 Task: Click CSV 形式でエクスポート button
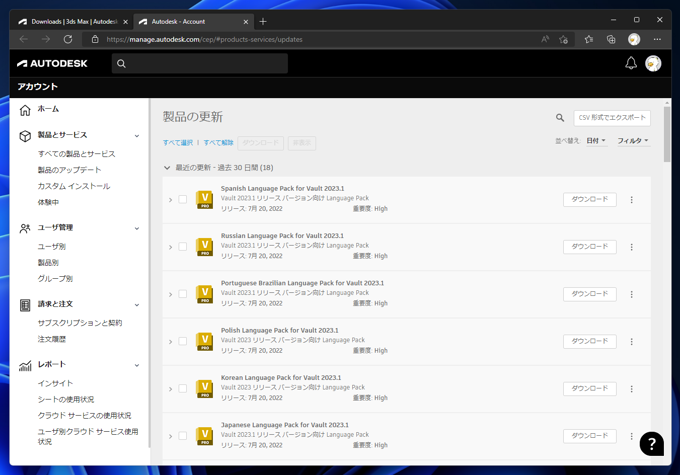[612, 118]
